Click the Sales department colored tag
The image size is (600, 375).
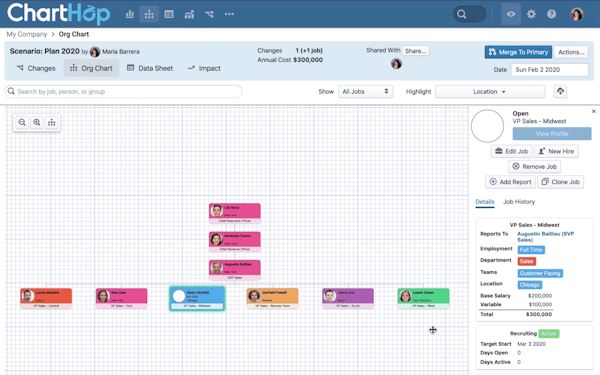527,261
